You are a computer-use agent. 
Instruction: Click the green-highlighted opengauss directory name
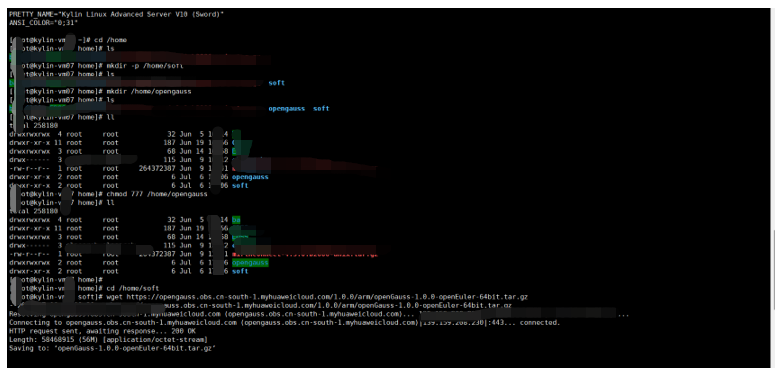tap(250, 263)
